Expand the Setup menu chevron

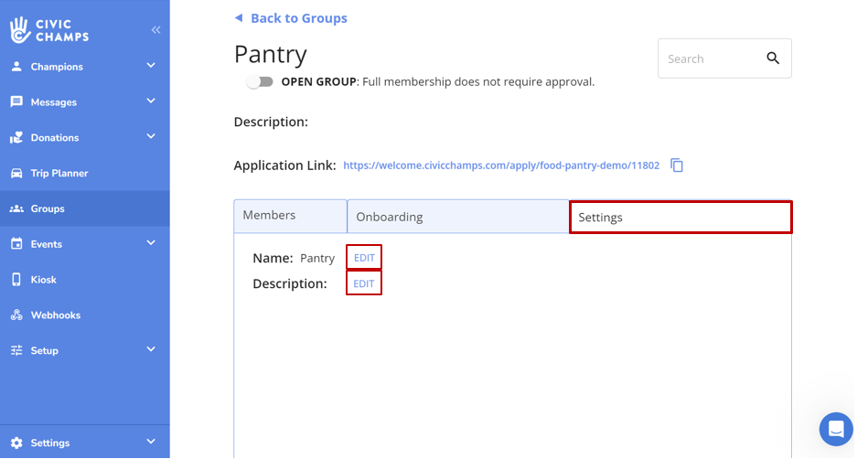151,349
